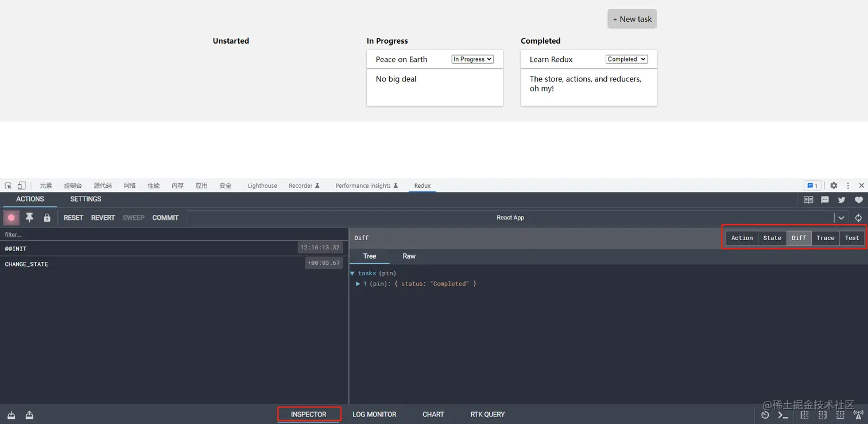Click the heart support icon

pyautogui.click(x=859, y=200)
